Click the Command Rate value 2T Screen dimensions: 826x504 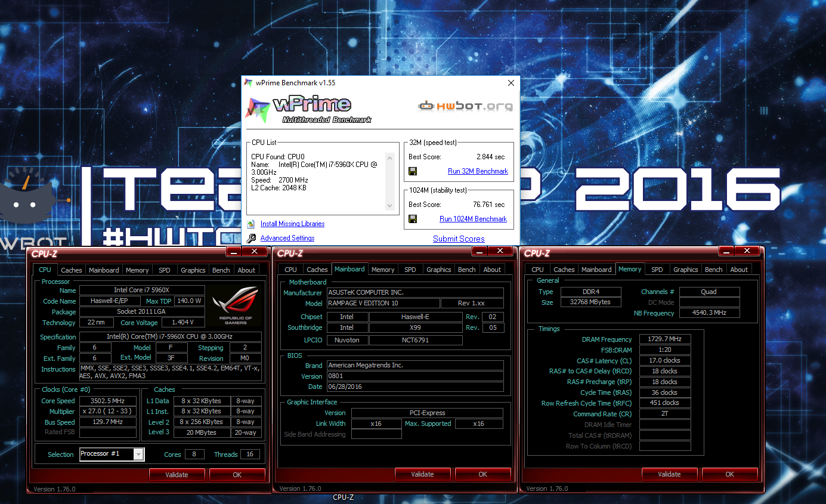(665, 414)
